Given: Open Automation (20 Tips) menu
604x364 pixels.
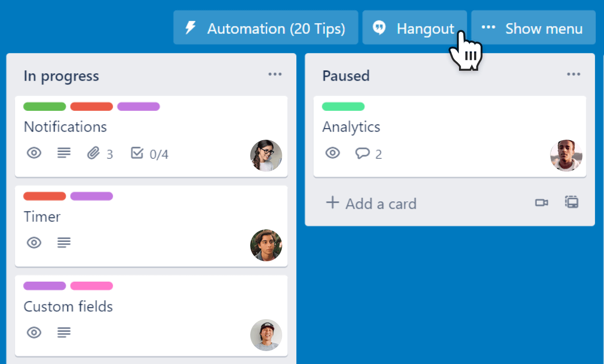Looking at the screenshot, I should pos(266,28).
